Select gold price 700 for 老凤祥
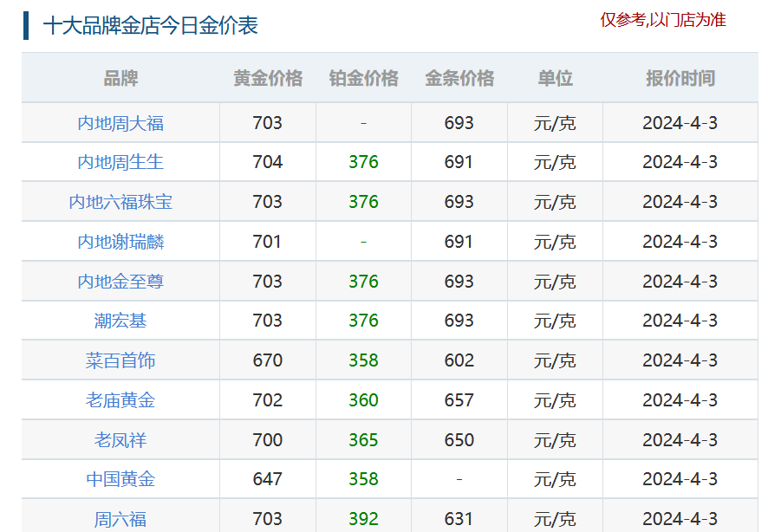 268,440
